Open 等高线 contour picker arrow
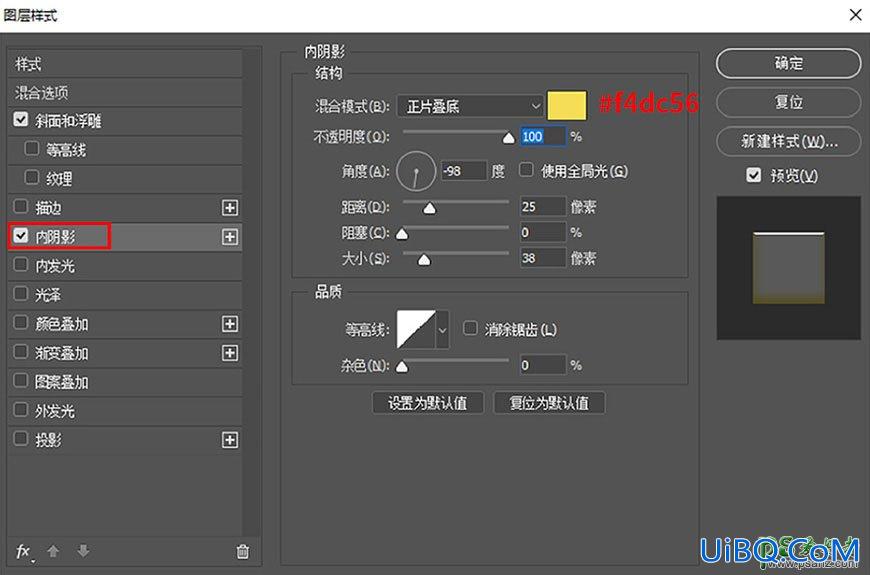 coord(442,330)
